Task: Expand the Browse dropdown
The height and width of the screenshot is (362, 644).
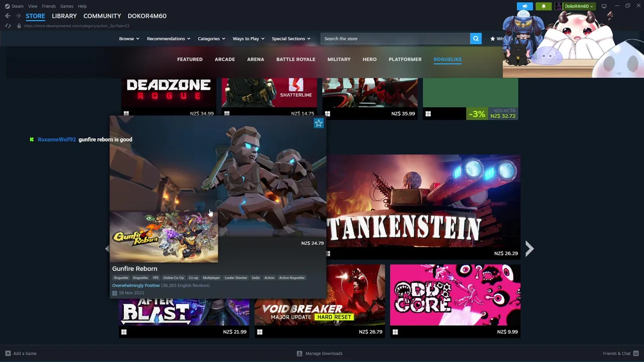Action: tap(129, 39)
